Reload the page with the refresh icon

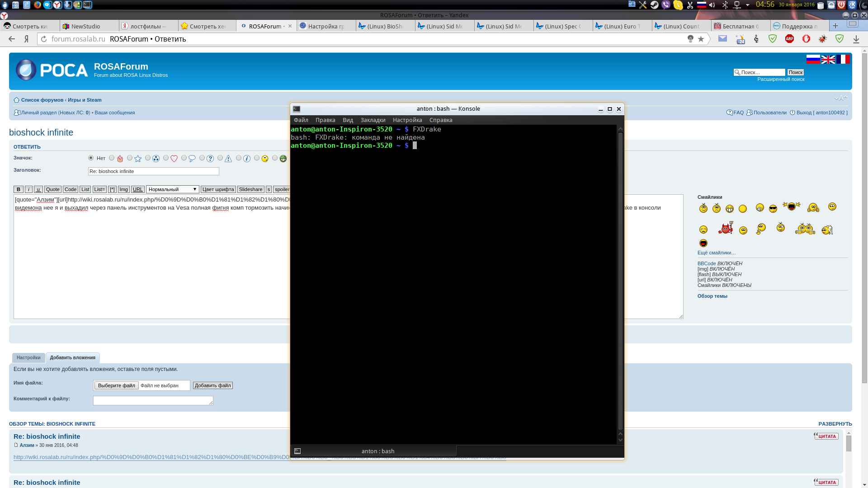(x=44, y=39)
